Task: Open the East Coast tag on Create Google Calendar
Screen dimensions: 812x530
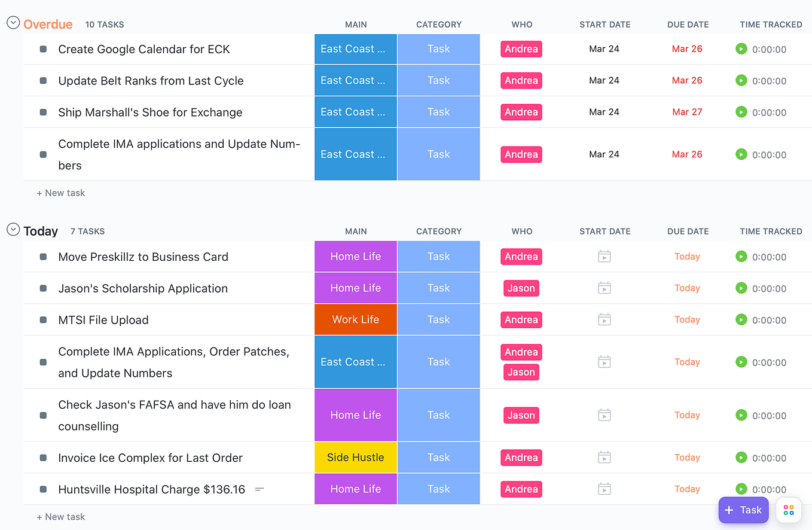Action: click(x=355, y=48)
